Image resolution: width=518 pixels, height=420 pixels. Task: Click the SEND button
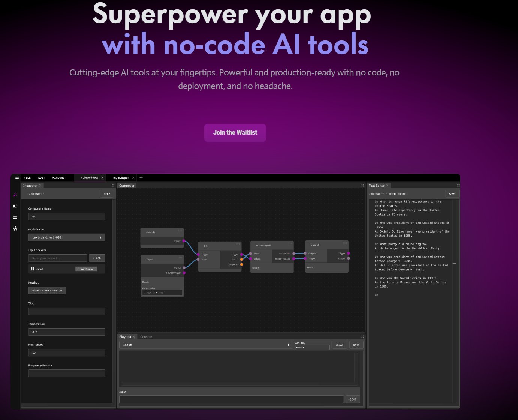(353, 399)
